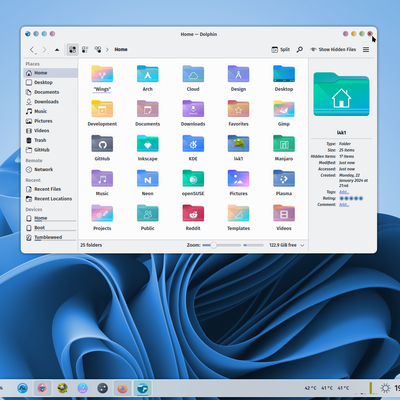
Task: Open the Development folder
Action: (x=102, y=109)
